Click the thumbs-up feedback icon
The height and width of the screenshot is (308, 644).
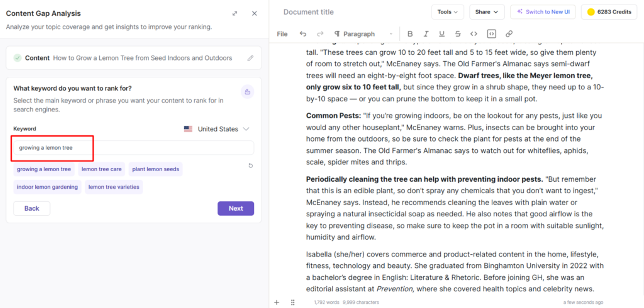248,91
